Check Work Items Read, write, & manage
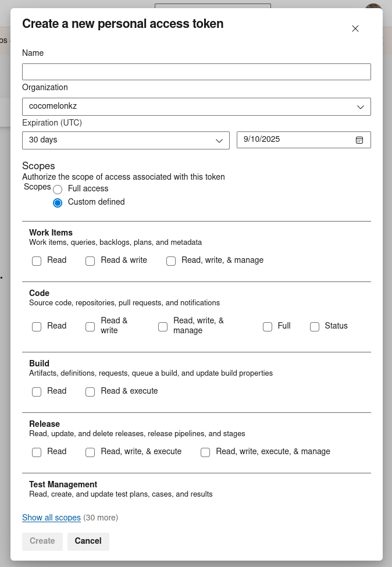The image size is (392, 567). 171,261
